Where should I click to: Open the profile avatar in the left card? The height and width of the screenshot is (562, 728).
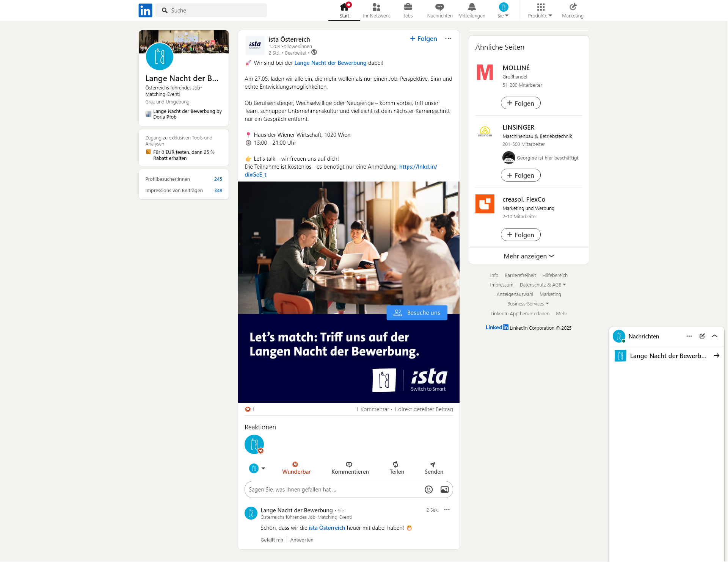click(160, 57)
